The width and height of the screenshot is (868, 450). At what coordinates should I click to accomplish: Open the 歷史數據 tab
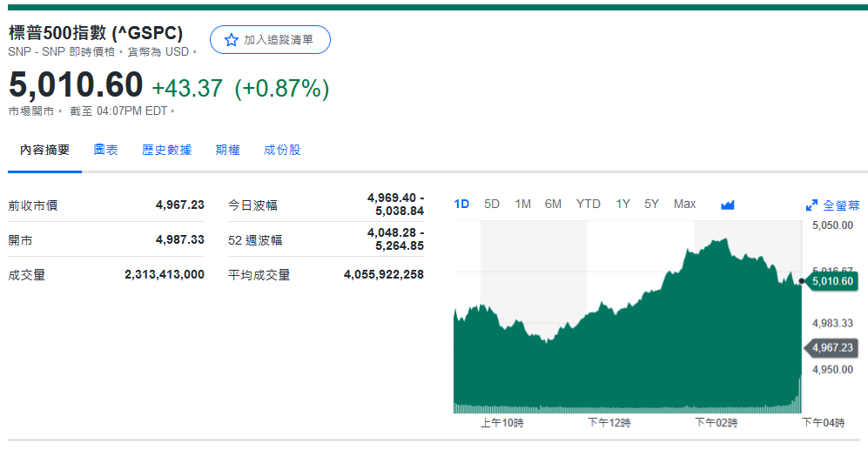(166, 150)
